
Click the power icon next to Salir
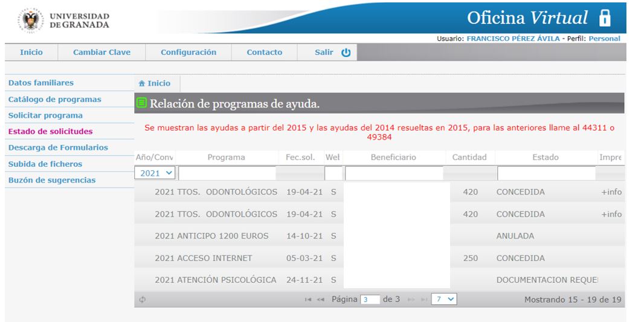click(x=346, y=53)
